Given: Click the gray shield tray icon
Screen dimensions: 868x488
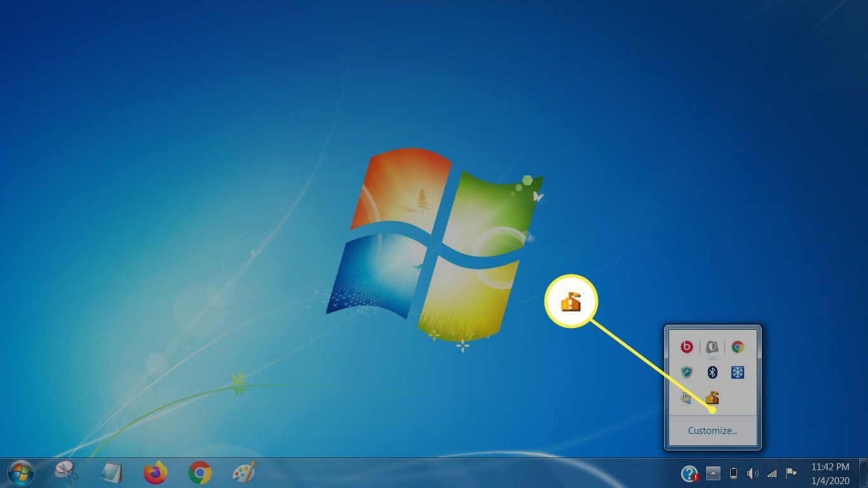Looking at the screenshot, I should [x=712, y=347].
